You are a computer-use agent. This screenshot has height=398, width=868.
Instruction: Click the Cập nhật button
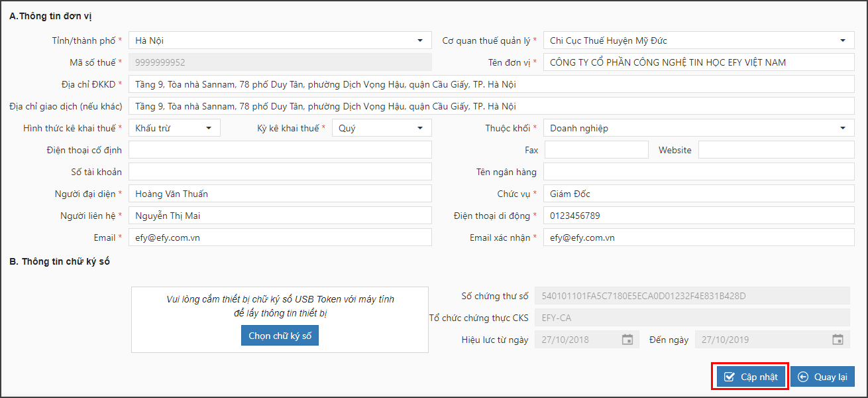pos(751,377)
